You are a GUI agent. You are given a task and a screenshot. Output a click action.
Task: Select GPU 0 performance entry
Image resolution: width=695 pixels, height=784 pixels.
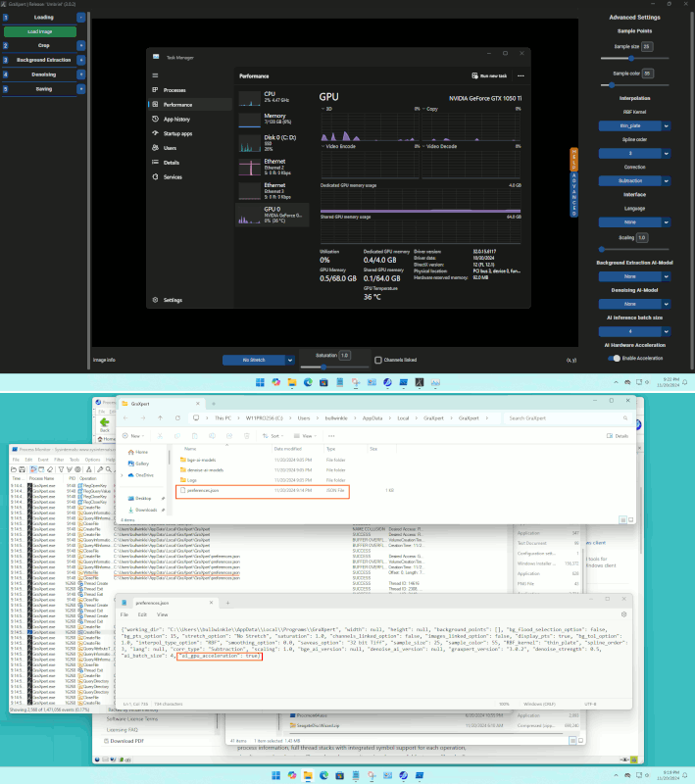tap(272, 215)
